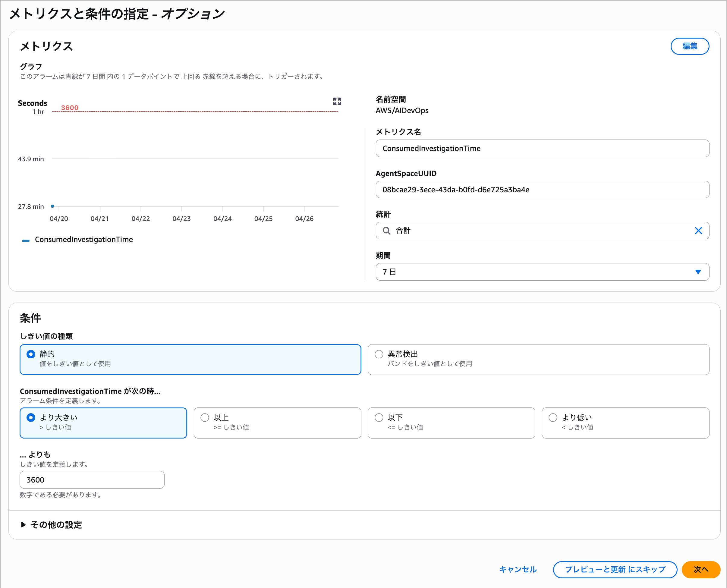Image resolution: width=727 pixels, height=588 pixels.
Task: Select the より低い condition option
Action: point(553,418)
